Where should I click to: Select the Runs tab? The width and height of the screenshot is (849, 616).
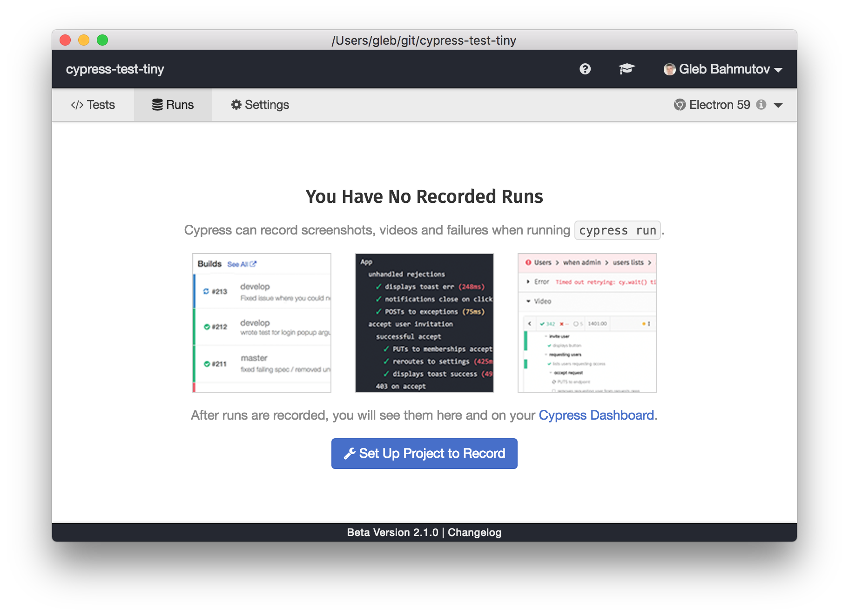[x=173, y=105]
